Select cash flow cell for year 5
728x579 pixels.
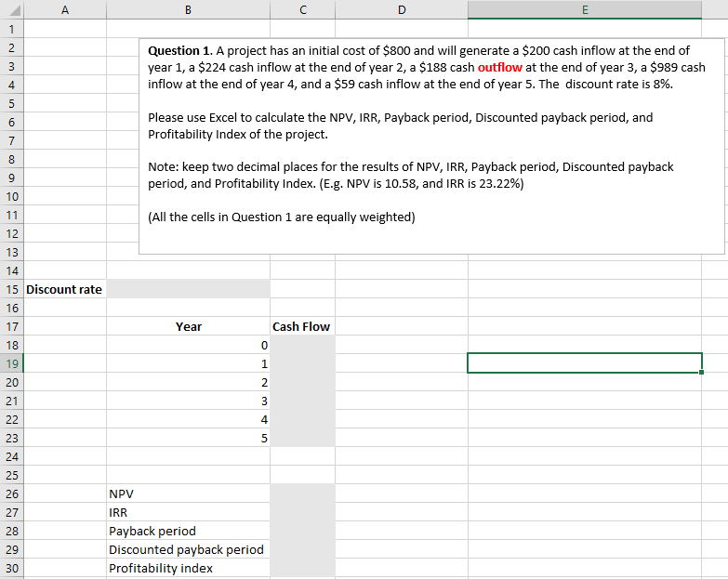tap(303, 438)
